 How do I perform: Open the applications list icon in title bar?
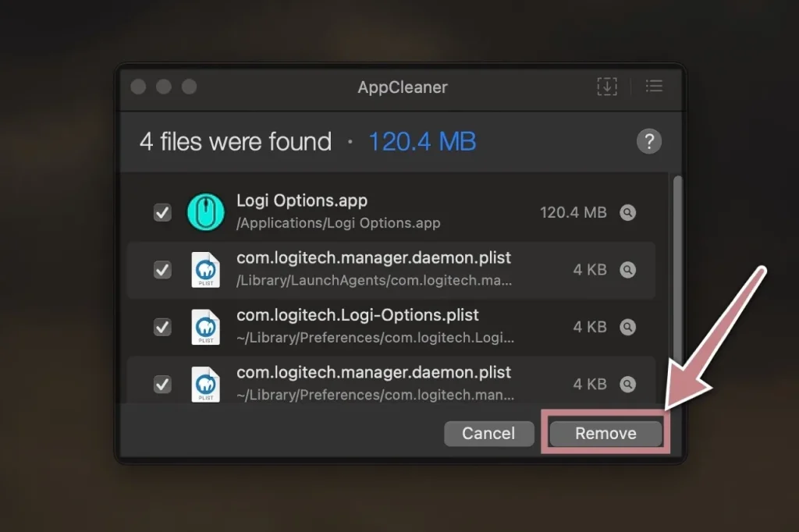point(655,86)
